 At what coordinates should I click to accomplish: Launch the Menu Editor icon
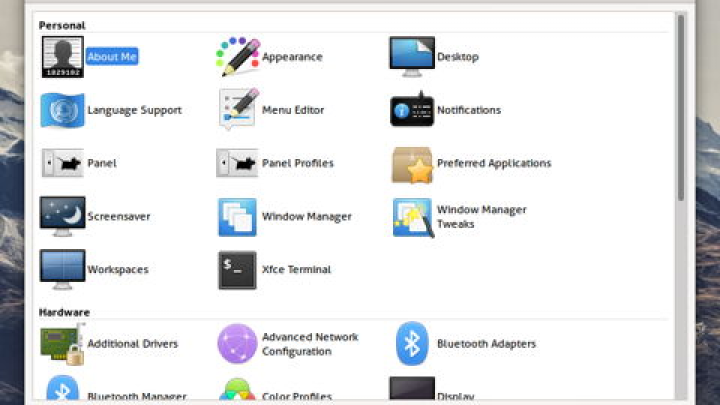(238, 109)
